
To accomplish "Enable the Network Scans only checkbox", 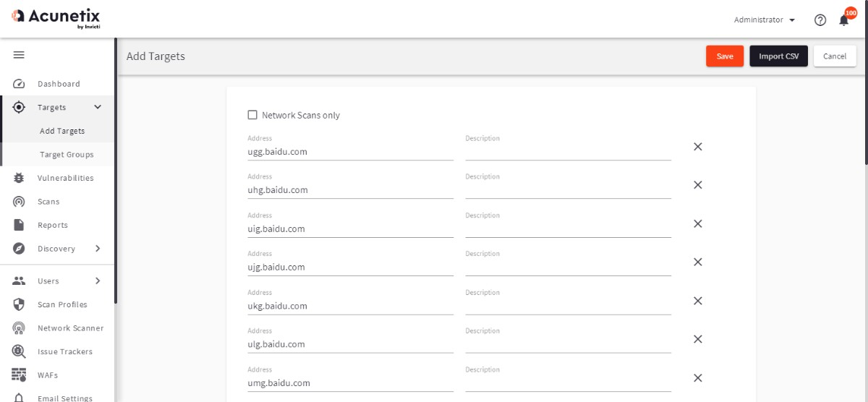I will coord(252,115).
